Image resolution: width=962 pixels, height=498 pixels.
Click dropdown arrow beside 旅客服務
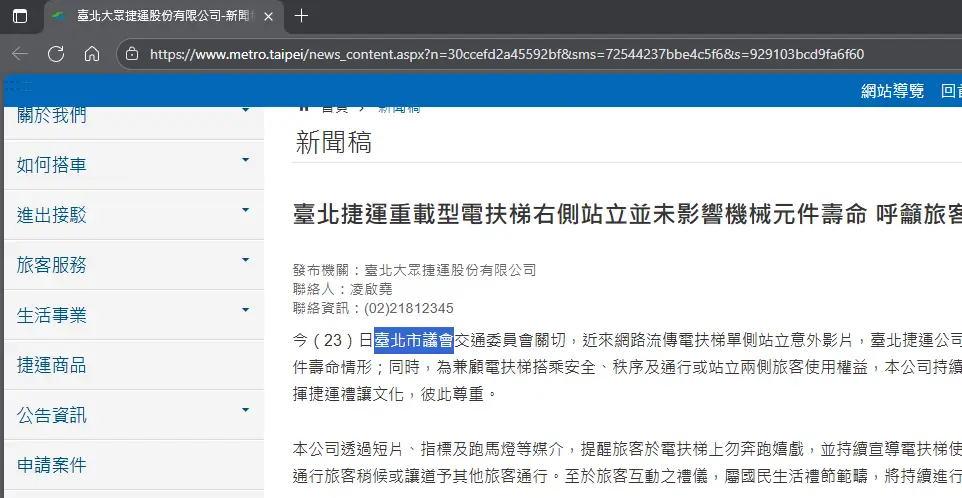click(x=245, y=260)
